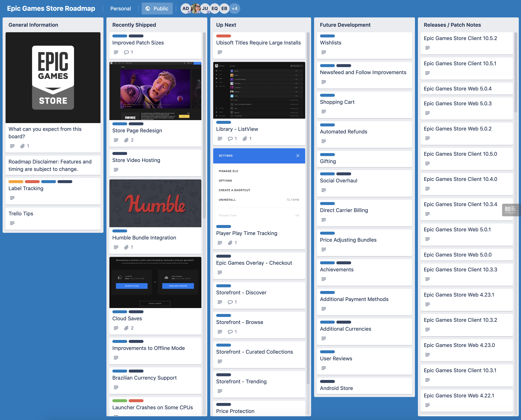The width and height of the screenshot is (521, 420).
Task: Click the EQ member avatar
Action: 215,9
